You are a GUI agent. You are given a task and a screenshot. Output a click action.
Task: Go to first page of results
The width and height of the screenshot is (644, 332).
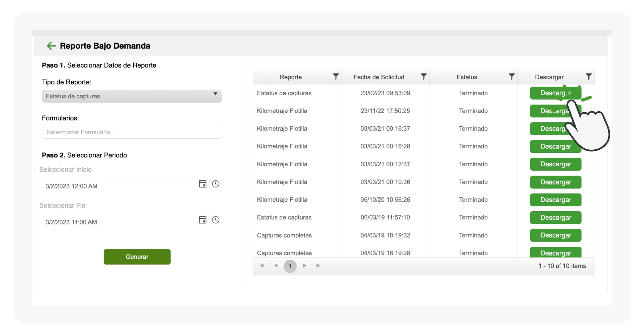[262, 266]
